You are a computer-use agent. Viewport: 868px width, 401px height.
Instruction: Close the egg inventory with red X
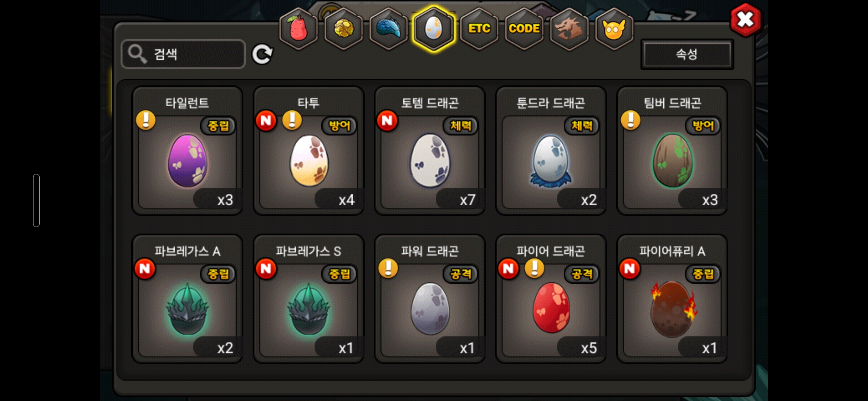point(745,20)
